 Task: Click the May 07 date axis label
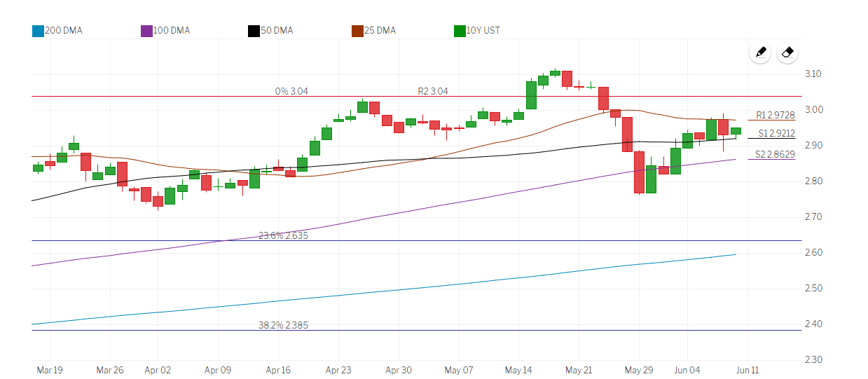[x=459, y=369]
